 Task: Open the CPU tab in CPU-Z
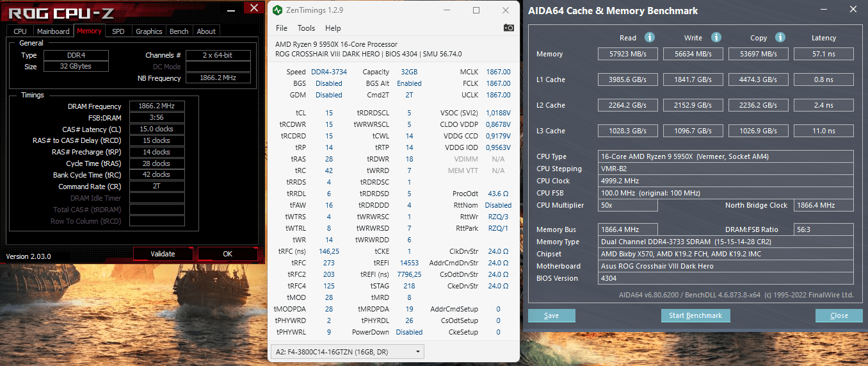tap(20, 31)
